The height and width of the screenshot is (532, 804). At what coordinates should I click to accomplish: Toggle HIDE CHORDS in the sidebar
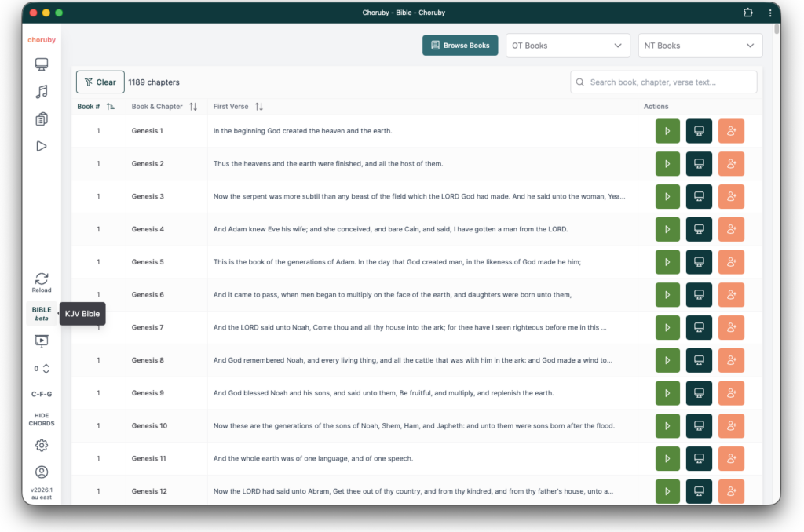click(42, 419)
